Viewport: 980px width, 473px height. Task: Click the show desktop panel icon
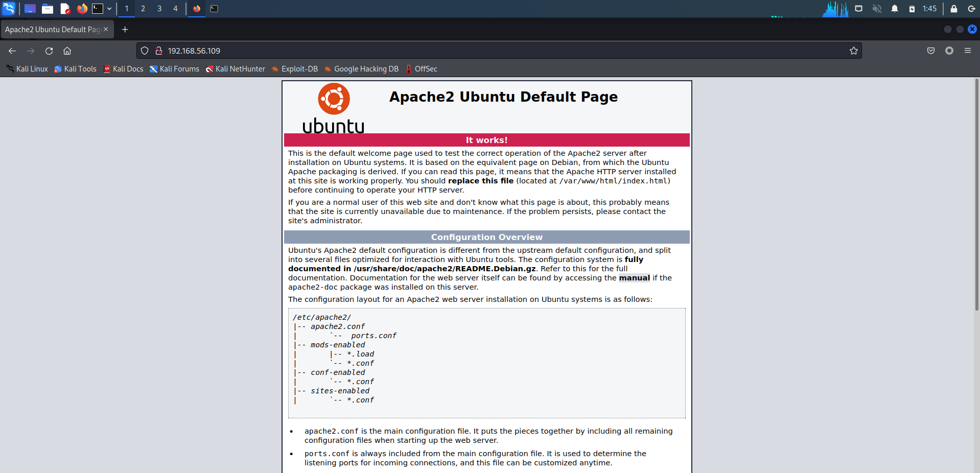pos(30,9)
